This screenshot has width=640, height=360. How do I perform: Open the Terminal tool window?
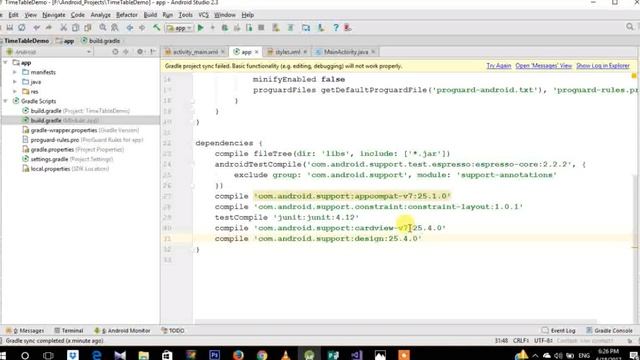pos(69,331)
